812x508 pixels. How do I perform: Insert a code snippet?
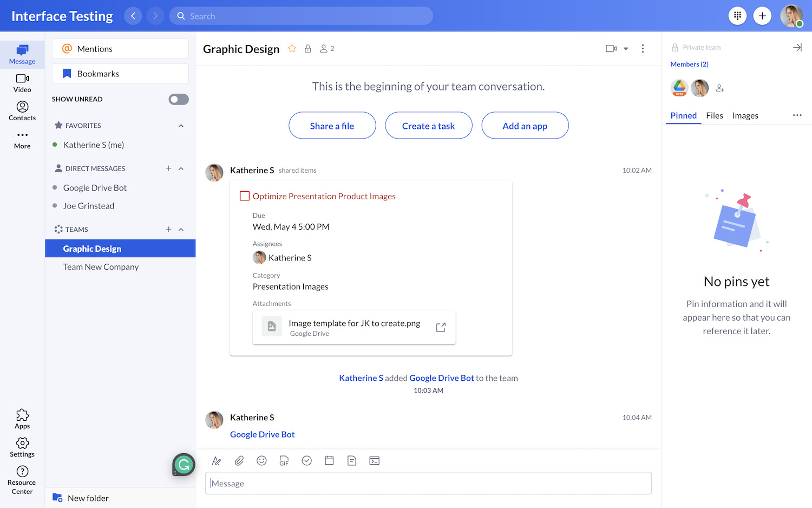pyautogui.click(x=375, y=461)
